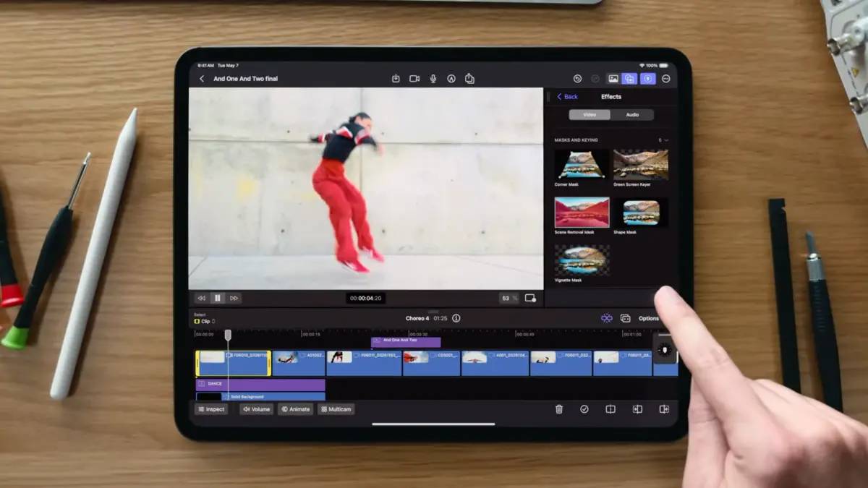Select the yellow-outlined first timeline clip
868x488 pixels.
tap(234, 364)
